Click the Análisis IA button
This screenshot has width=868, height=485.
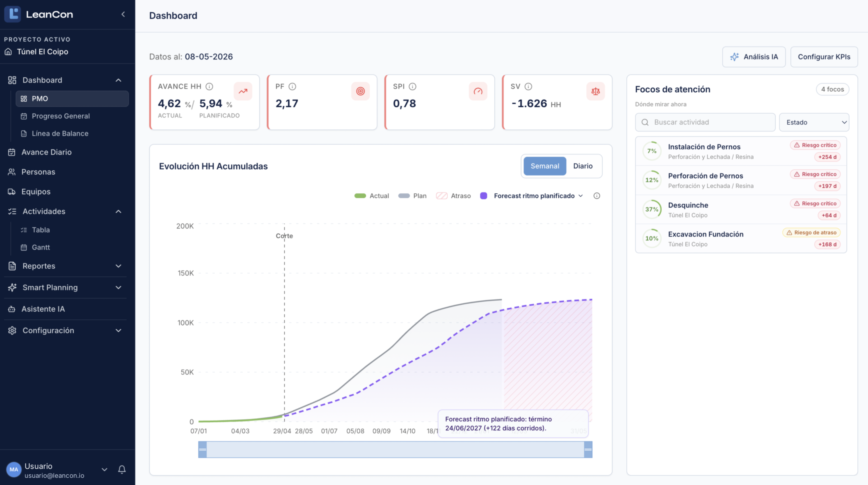coord(754,57)
